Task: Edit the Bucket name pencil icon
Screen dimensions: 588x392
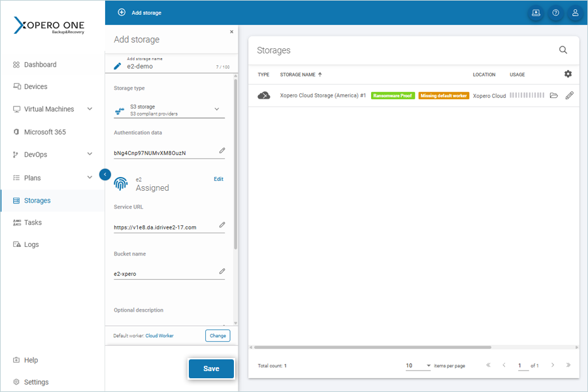Action: tap(222, 271)
